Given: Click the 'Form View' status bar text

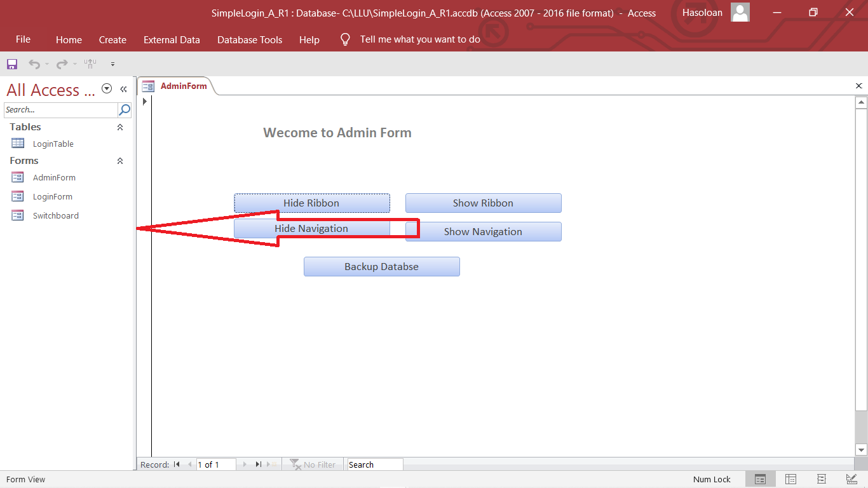Looking at the screenshot, I should [26, 480].
